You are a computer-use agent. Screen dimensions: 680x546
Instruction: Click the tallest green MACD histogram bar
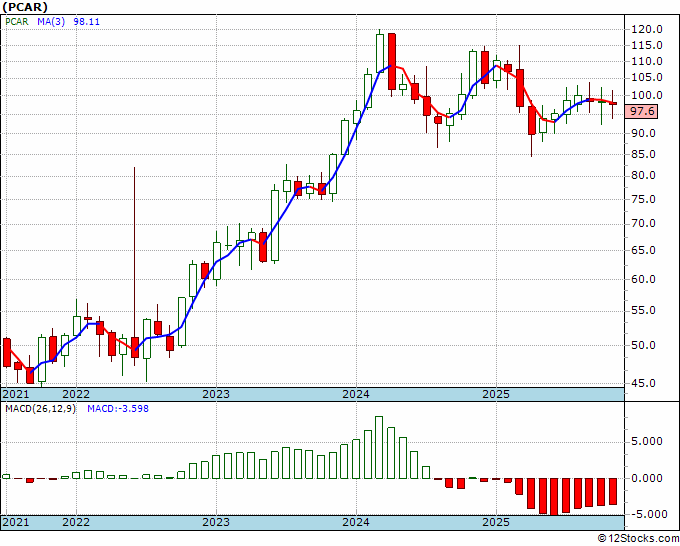click(379, 447)
